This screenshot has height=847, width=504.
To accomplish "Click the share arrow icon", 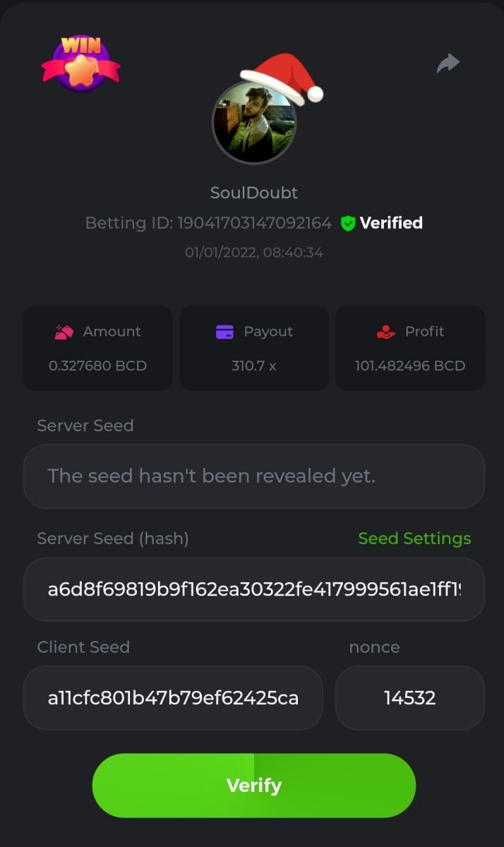I will coord(448,64).
